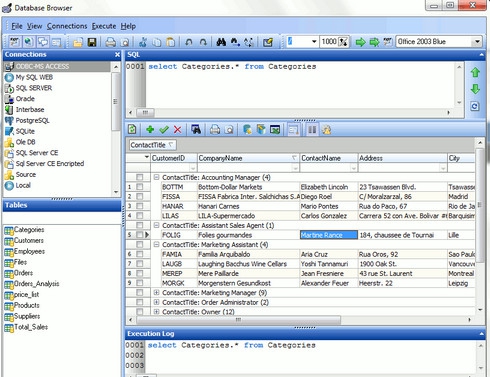This screenshot has height=377, width=490.
Task: Click the printer icon in results toolbar
Action: click(x=215, y=129)
